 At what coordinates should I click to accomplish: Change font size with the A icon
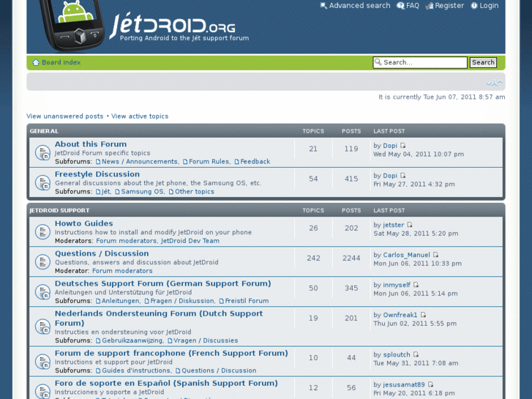pos(494,83)
